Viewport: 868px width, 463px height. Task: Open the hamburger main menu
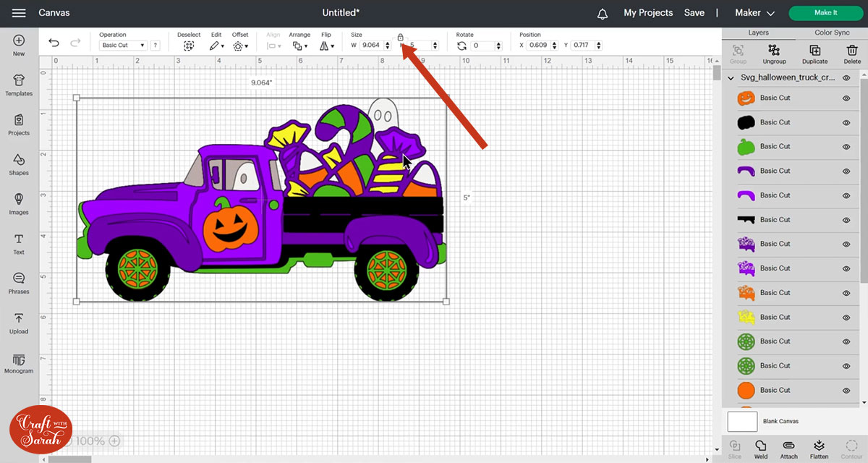20,13
